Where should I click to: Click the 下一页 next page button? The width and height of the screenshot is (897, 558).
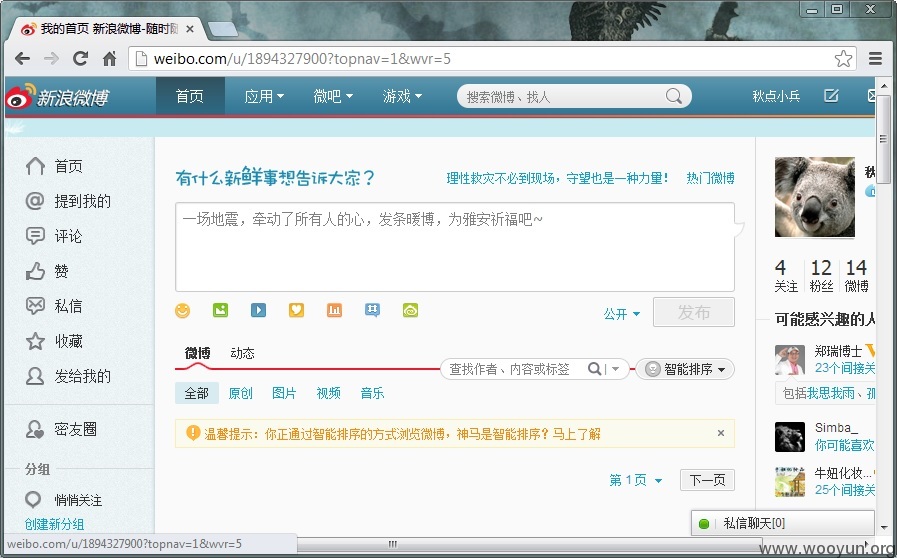pos(707,480)
